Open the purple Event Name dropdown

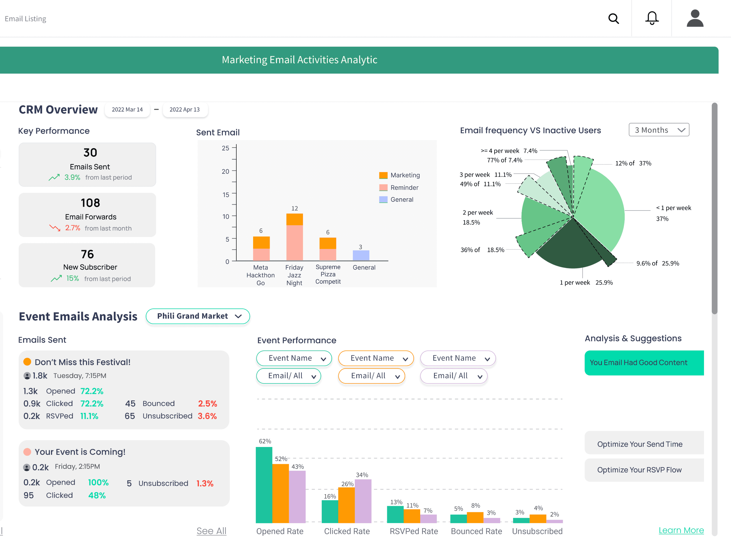[458, 358]
